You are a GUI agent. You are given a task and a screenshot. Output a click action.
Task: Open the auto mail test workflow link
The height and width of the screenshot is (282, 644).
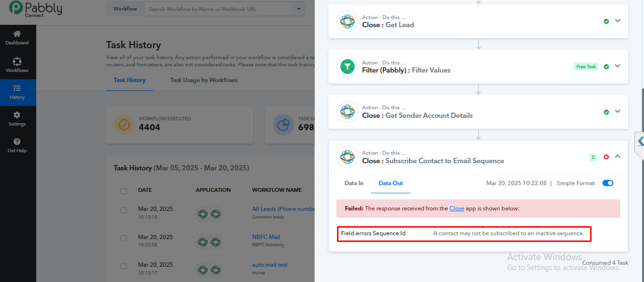[270, 265]
